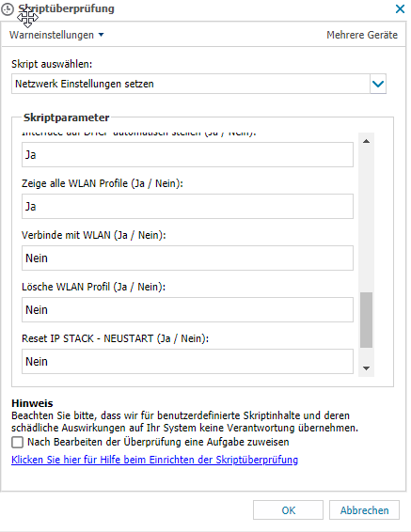Viewport: 411px width, 532px height.
Task: Click the Skriptparameter scrollbar thumb
Action: 366,320
